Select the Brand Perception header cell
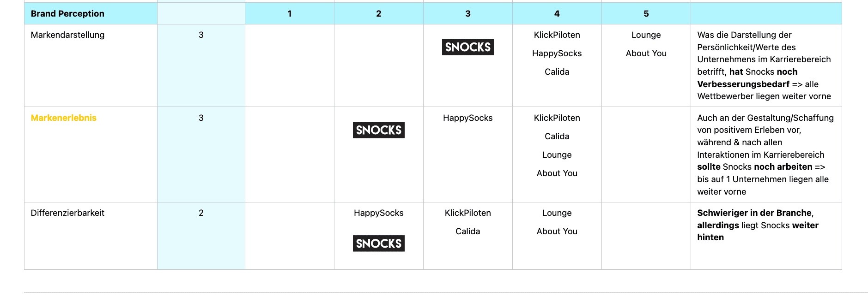 coord(67,14)
